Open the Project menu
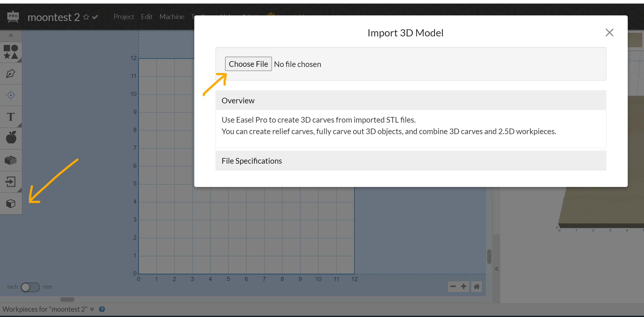The image size is (644, 317). pos(124,17)
